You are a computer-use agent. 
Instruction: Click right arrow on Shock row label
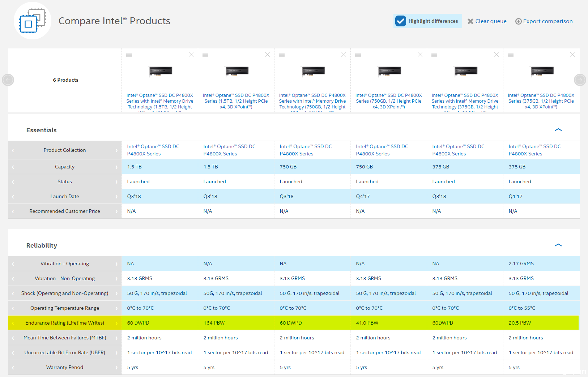click(116, 294)
